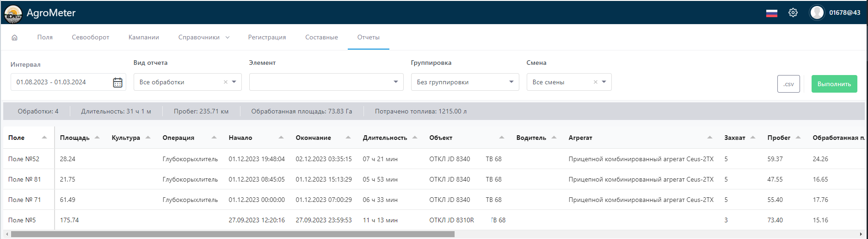
Task: Sort by Водитель column arrow
Action: click(554, 138)
